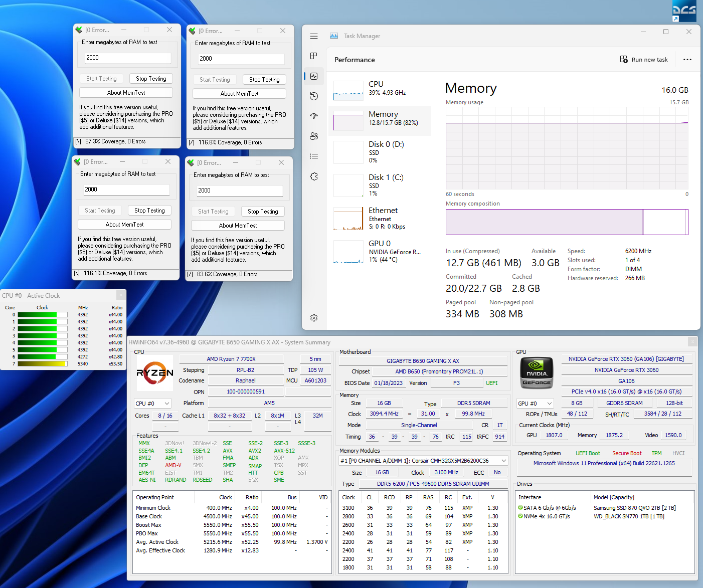Click Samsung SSD 870 QVO 2TB drive entry
The width and height of the screenshot is (703, 588).
(x=635, y=508)
